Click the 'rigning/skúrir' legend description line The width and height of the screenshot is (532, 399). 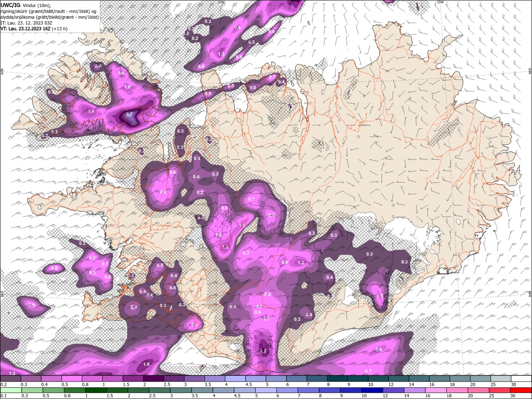click(x=49, y=11)
